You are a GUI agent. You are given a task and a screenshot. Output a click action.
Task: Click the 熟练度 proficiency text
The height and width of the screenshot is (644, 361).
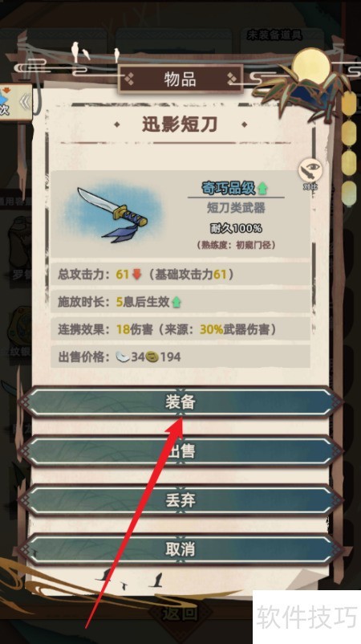[x=236, y=245]
